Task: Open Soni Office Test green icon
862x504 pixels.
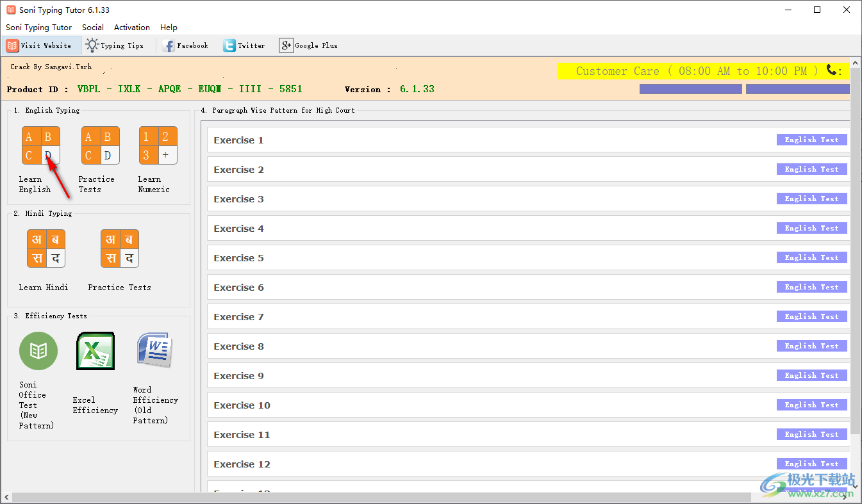Action: point(38,351)
